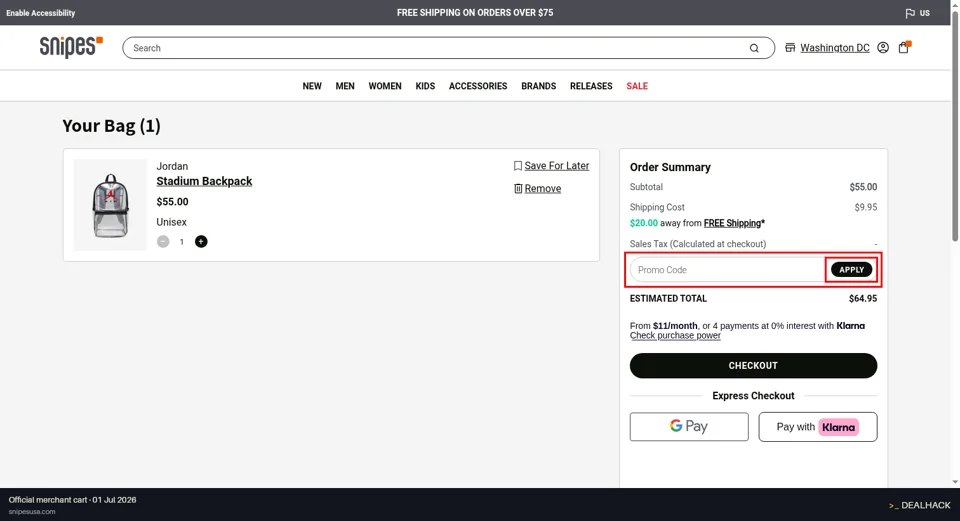Click the trash icon beside Remove
The image size is (960, 521).
(x=518, y=189)
